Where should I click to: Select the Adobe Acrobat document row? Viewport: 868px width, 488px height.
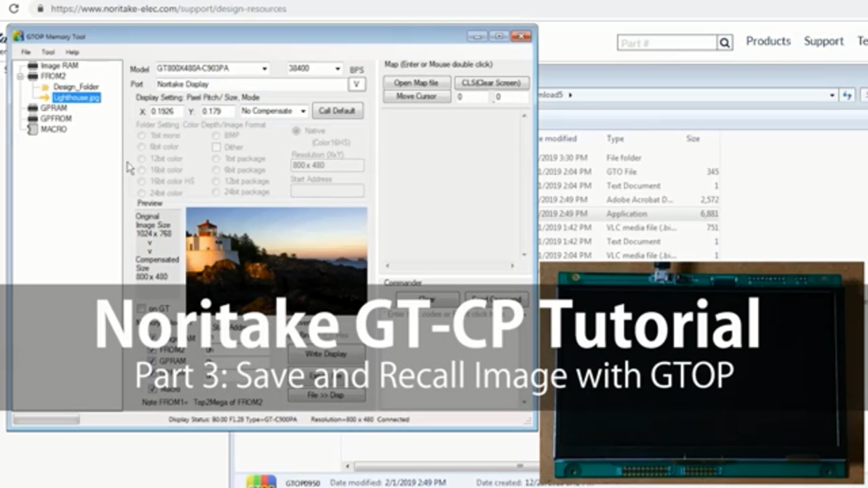(629, 199)
